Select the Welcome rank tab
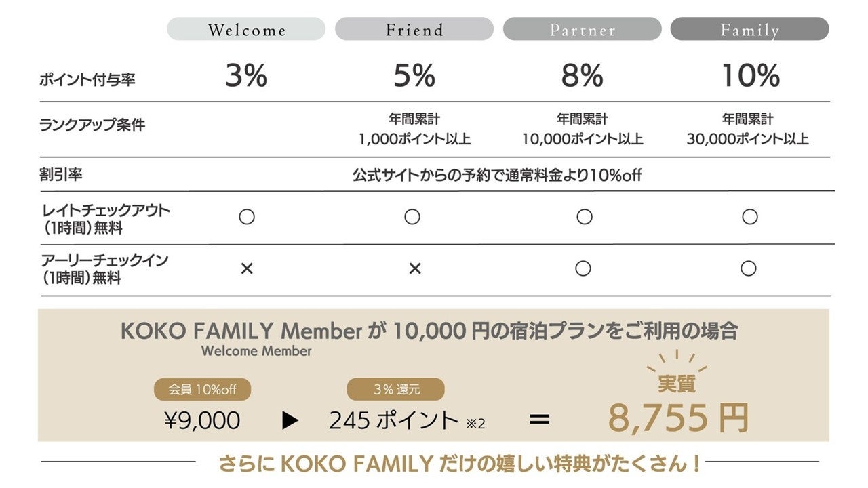Screen dimensions: 868x488 (x=246, y=29)
